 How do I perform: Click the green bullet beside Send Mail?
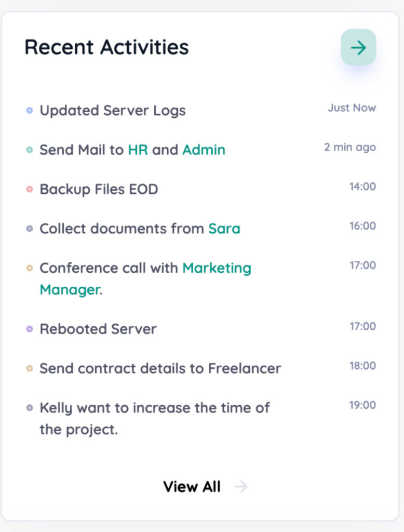click(x=30, y=150)
